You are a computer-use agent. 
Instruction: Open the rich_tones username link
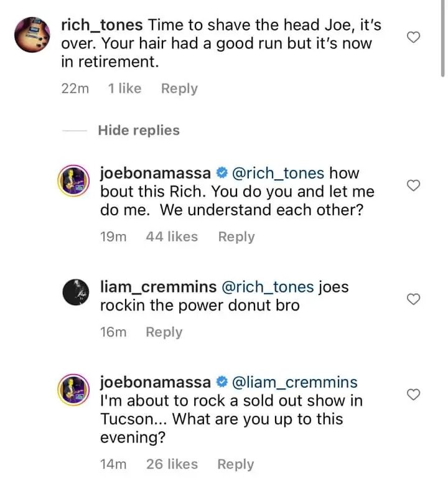click(103, 26)
